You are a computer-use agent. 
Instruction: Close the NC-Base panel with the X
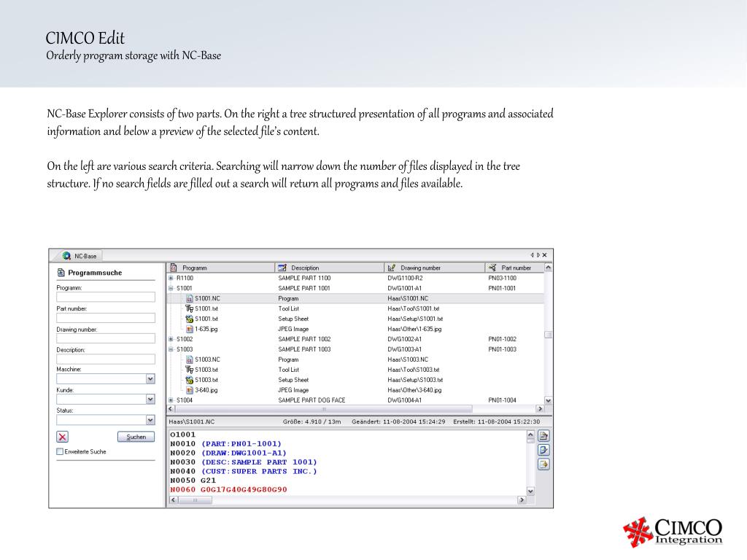click(x=544, y=255)
